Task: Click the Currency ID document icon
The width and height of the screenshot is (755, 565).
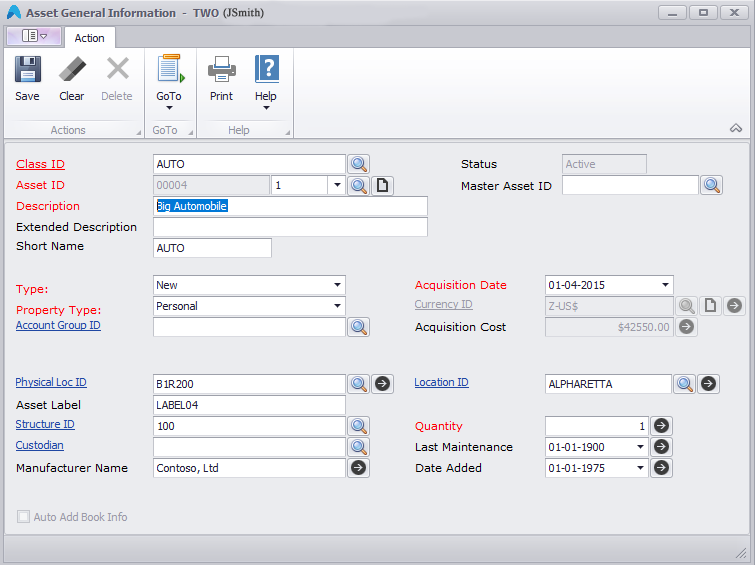Action: tap(710, 306)
